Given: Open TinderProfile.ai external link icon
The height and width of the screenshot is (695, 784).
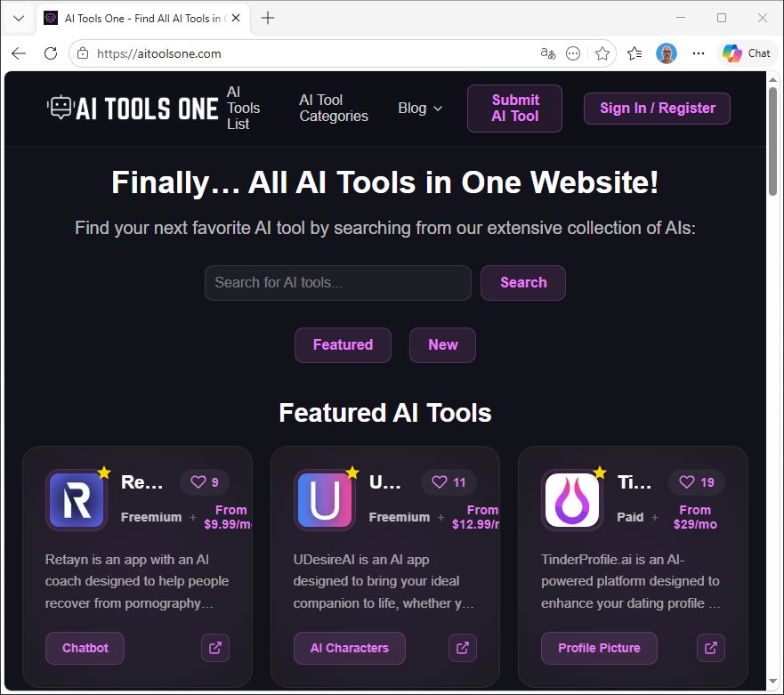Looking at the screenshot, I should (x=710, y=648).
